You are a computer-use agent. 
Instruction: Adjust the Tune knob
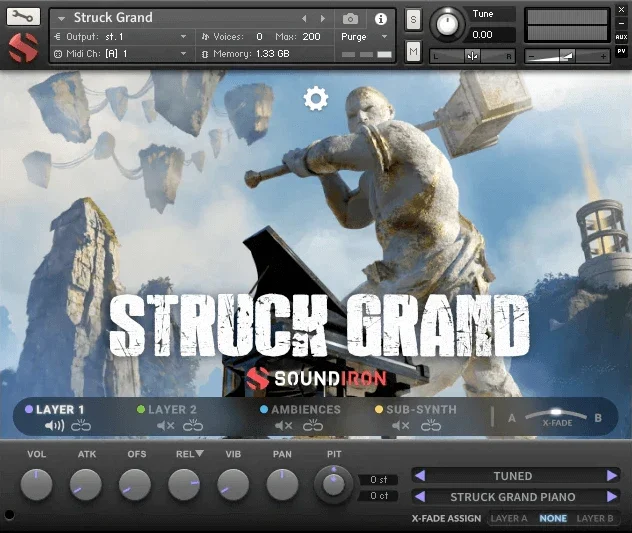point(447,24)
